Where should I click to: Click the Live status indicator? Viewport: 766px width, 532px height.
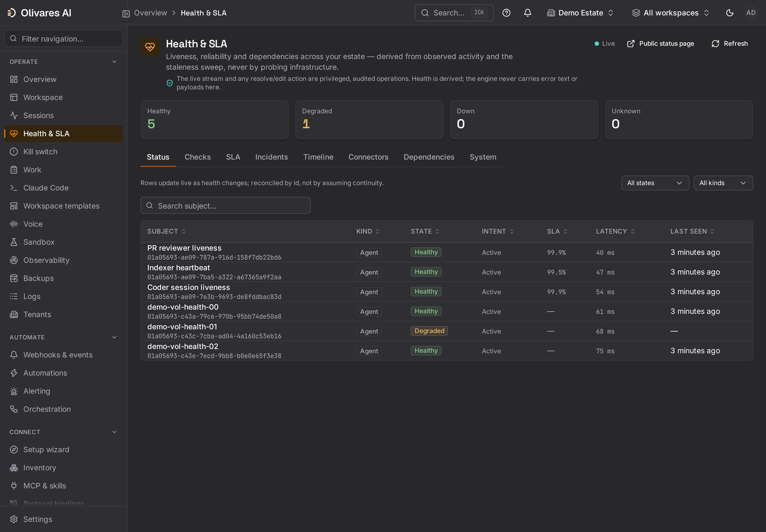pos(604,44)
